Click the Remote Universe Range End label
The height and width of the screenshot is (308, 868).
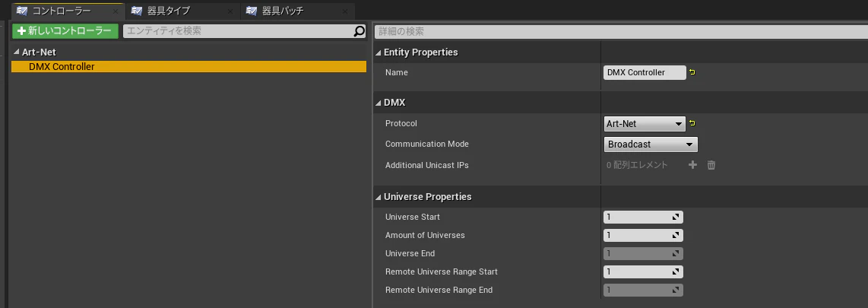point(439,290)
